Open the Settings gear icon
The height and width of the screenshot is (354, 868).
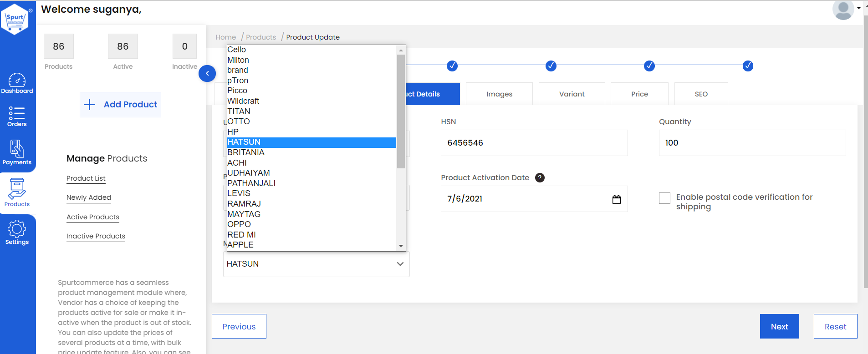pyautogui.click(x=17, y=233)
